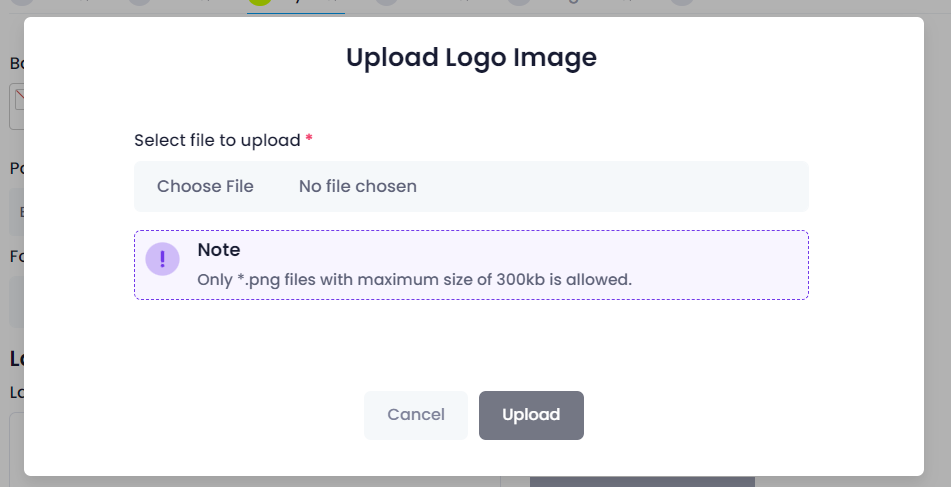The width and height of the screenshot is (951, 487).
Task: Click the 'Select file to upload' label
Action: [x=217, y=140]
